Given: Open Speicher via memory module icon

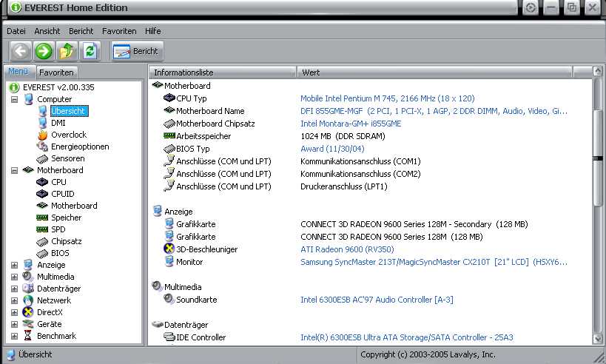Looking at the screenshot, I should [x=42, y=218].
